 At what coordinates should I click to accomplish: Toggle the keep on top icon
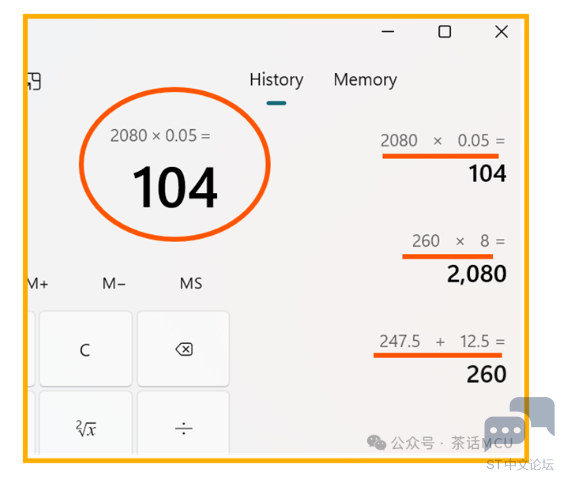click(34, 81)
